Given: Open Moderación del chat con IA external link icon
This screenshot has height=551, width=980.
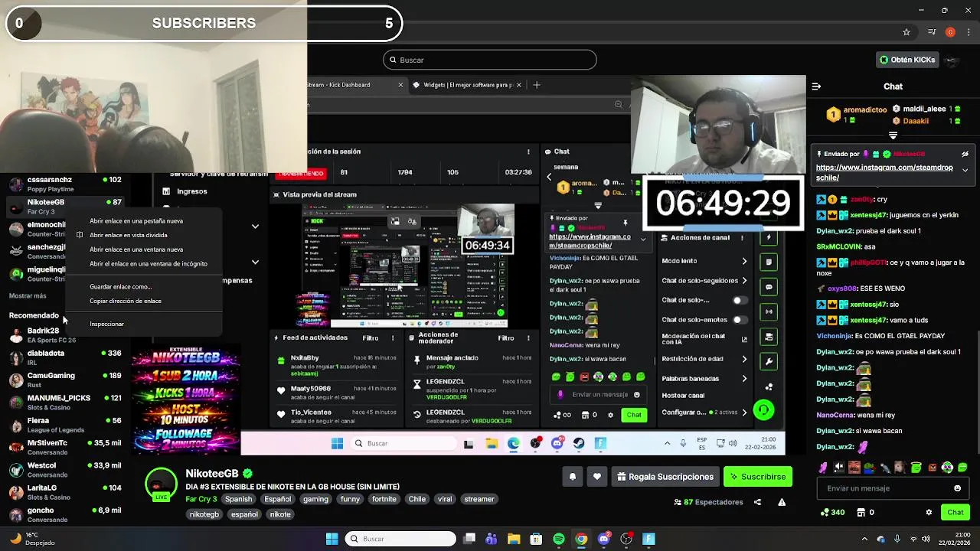Looking at the screenshot, I should click(744, 339).
